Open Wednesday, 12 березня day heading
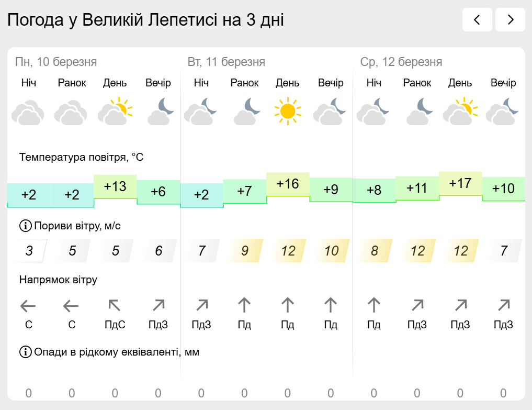The width and height of the screenshot is (532, 410). 401,62
